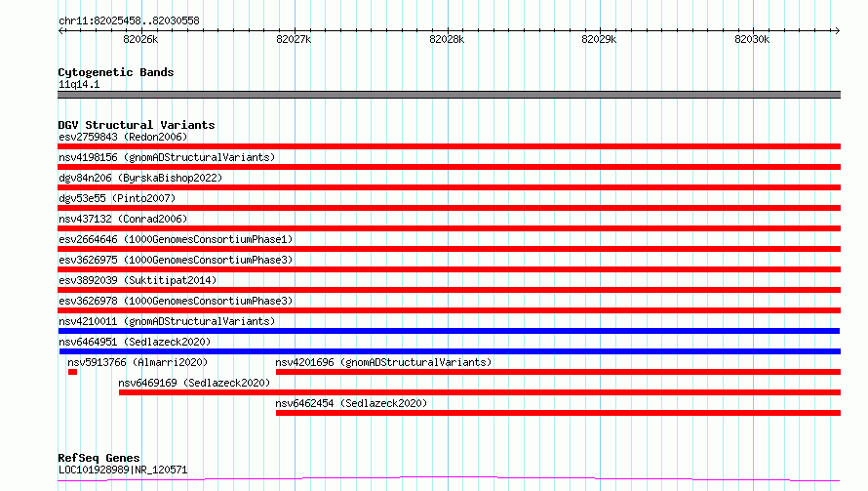This screenshot has height=491, width=868.
Task: Click the chr11:82025458..82030558 coordinate label
Action: 129,20
